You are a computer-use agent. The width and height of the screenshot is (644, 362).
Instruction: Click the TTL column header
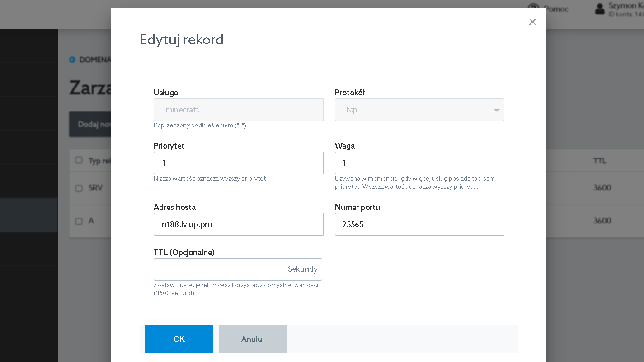600,161
